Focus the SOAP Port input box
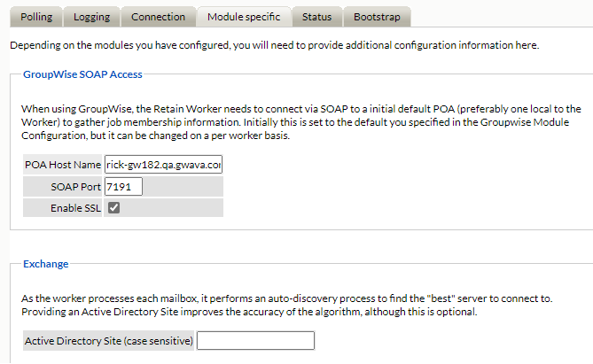 [123, 186]
